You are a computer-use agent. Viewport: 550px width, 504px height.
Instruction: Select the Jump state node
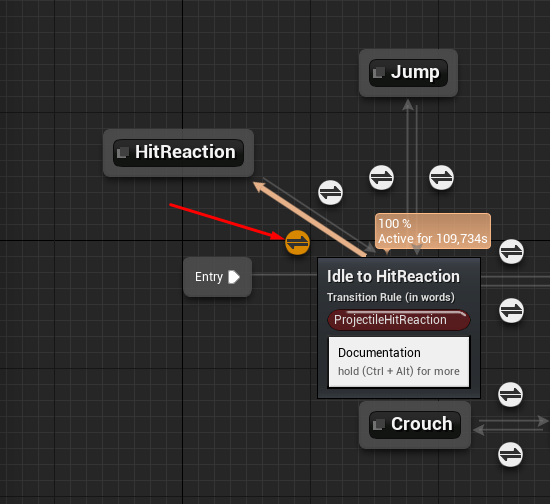[408, 73]
